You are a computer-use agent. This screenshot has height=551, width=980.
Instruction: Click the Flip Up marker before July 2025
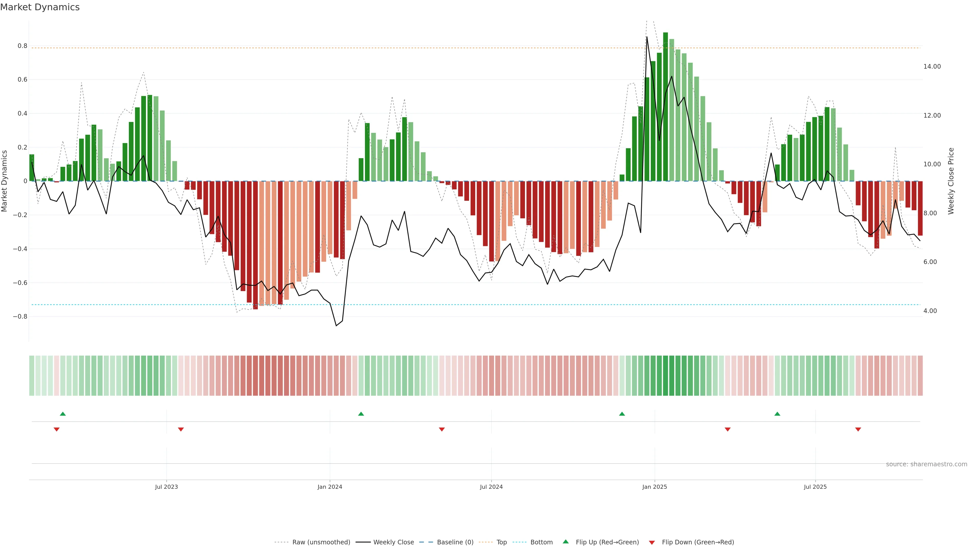click(777, 414)
